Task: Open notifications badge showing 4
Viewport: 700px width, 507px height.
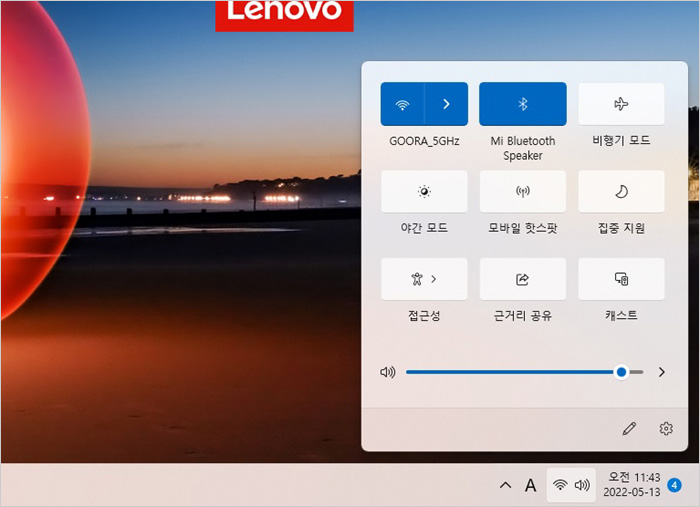Action: click(x=674, y=485)
